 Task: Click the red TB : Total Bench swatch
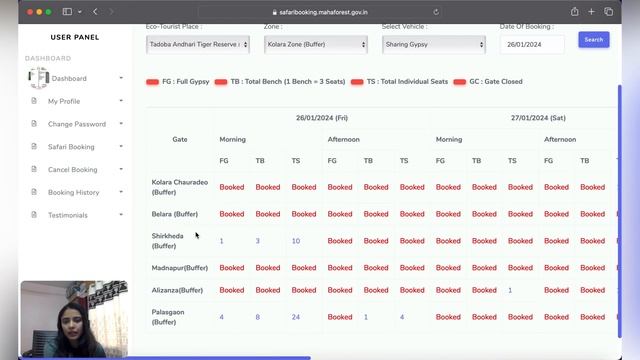tap(221, 82)
